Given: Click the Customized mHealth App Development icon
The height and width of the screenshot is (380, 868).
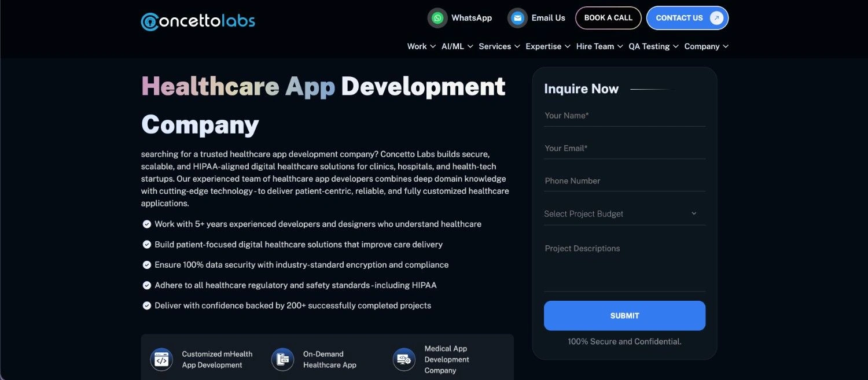Looking at the screenshot, I should click(x=161, y=359).
